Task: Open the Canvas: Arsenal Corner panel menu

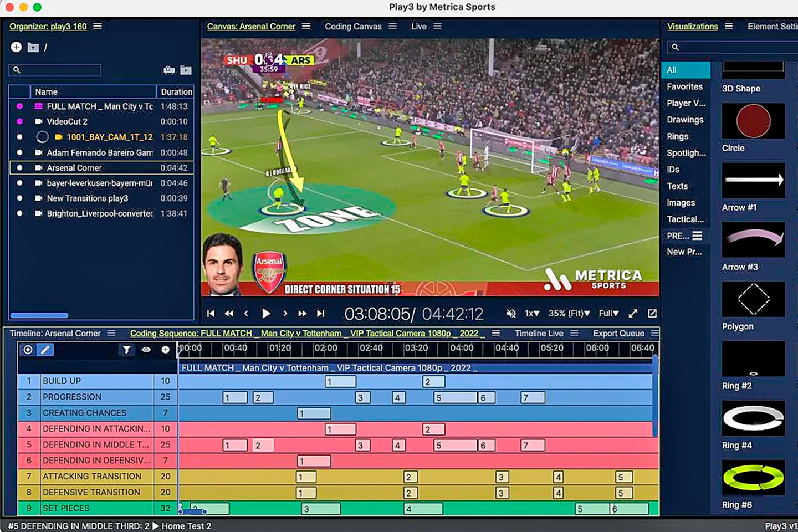Action: click(306, 26)
